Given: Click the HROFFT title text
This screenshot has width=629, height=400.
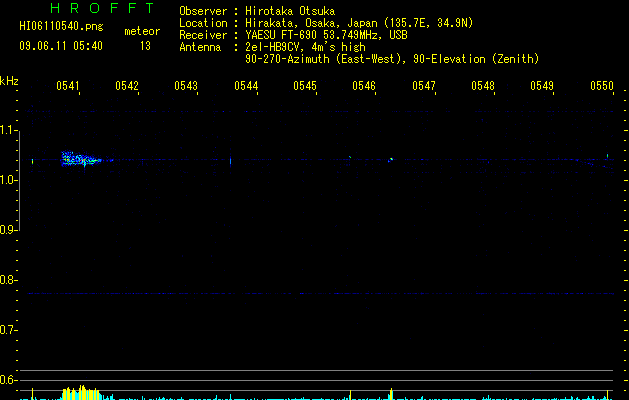Looking at the screenshot, I should click(102, 8).
